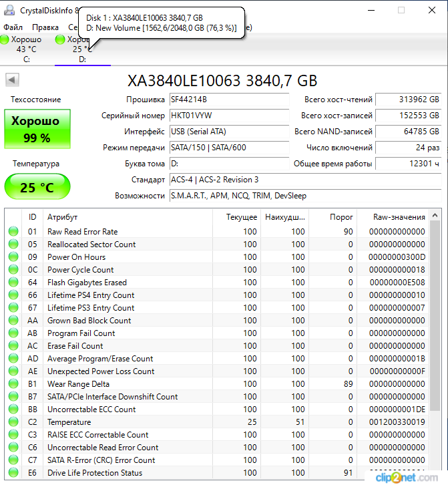
Task: Click total host reads value 313962 GB
Action: [x=409, y=100]
